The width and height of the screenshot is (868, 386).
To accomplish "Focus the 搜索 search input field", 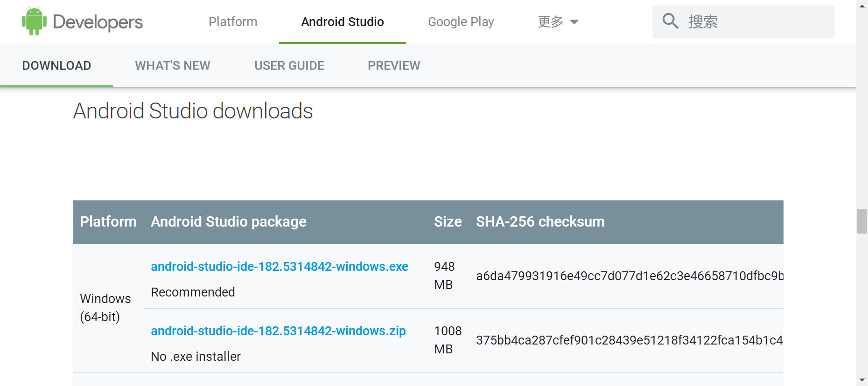I will point(743,22).
